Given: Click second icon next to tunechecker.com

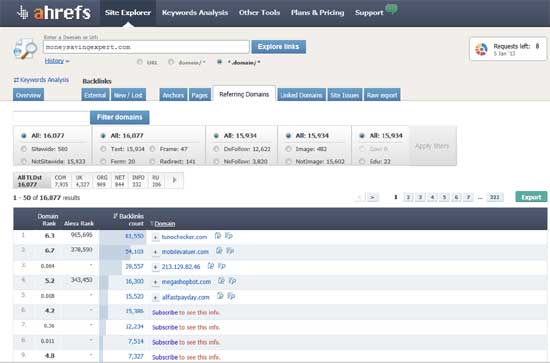Looking at the screenshot, I should pos(229,236).
